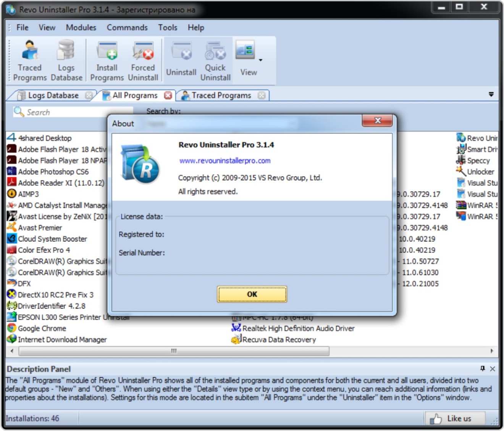
Task: Select the Recuva Data Recovery icon
Action: (x=236, y=339)
